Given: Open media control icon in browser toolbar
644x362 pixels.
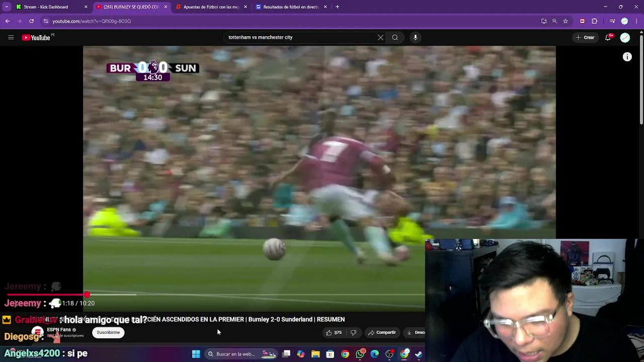Looking at the screenshot, I should click(612, 21).
